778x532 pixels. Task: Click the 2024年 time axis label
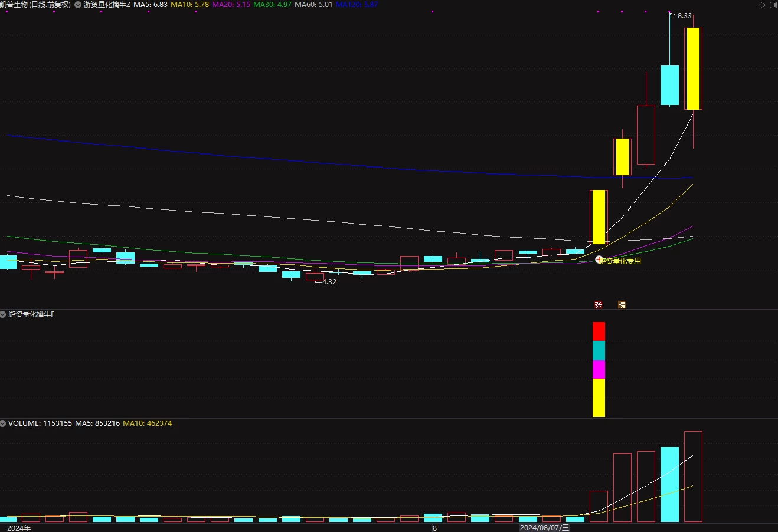coord(19,528)
